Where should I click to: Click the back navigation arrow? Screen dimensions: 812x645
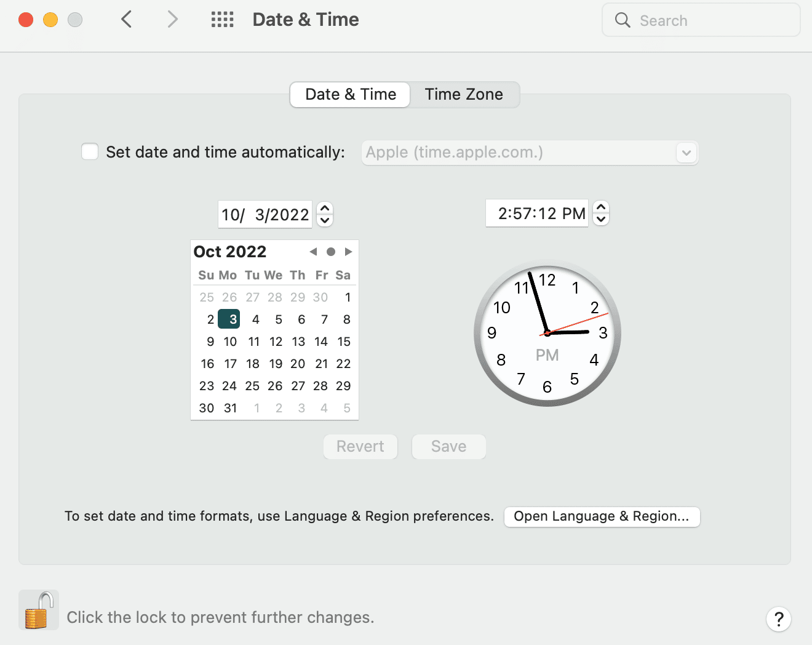coord(127,20)
